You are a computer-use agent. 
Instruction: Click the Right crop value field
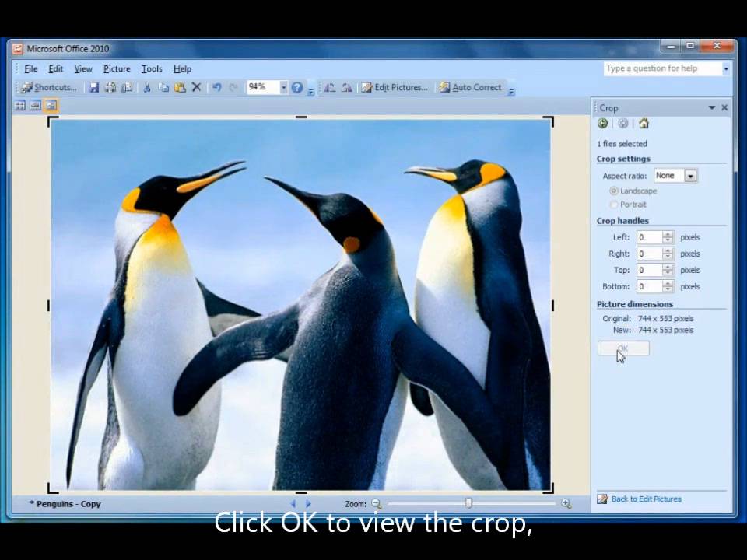(650, 254)
